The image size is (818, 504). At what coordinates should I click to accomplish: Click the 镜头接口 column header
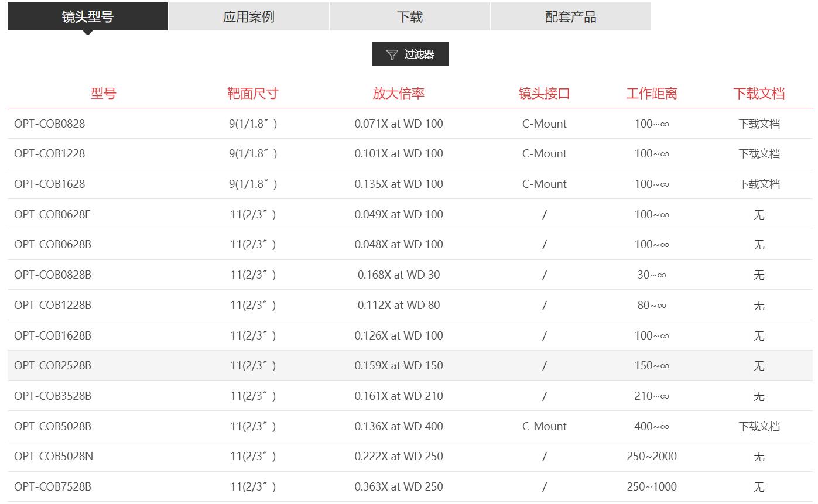pyautogui.click(x=545, y=93)
